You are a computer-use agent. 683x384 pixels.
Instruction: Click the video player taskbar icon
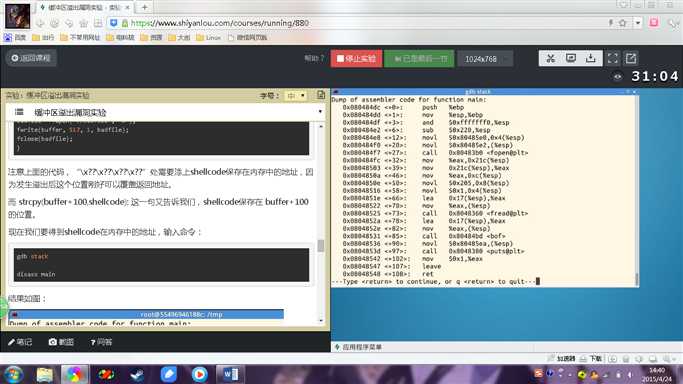coord(199,374)
